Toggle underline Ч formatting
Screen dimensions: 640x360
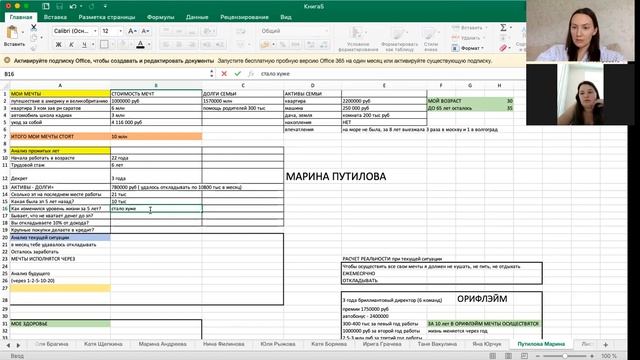point(84,44)
